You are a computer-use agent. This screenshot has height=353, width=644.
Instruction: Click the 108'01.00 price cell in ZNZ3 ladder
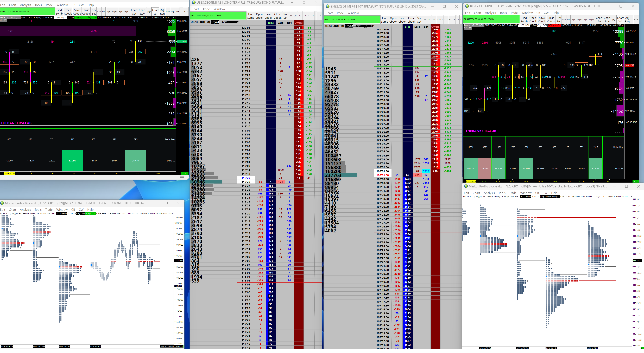tap(382, 175)
